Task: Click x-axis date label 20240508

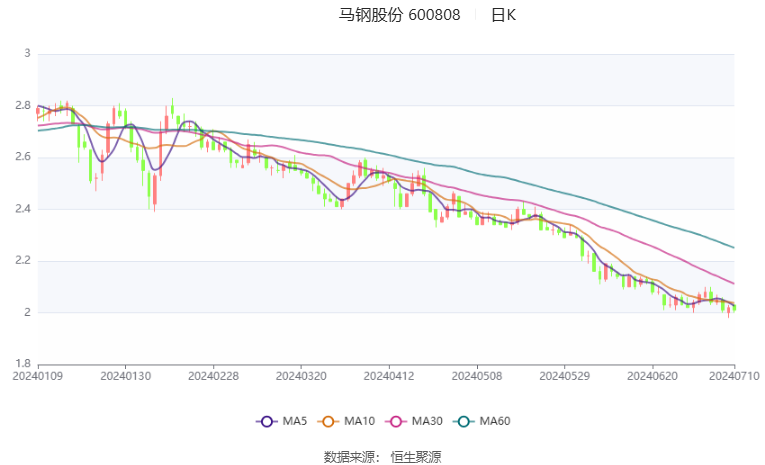Action: [x=477, y=376]
